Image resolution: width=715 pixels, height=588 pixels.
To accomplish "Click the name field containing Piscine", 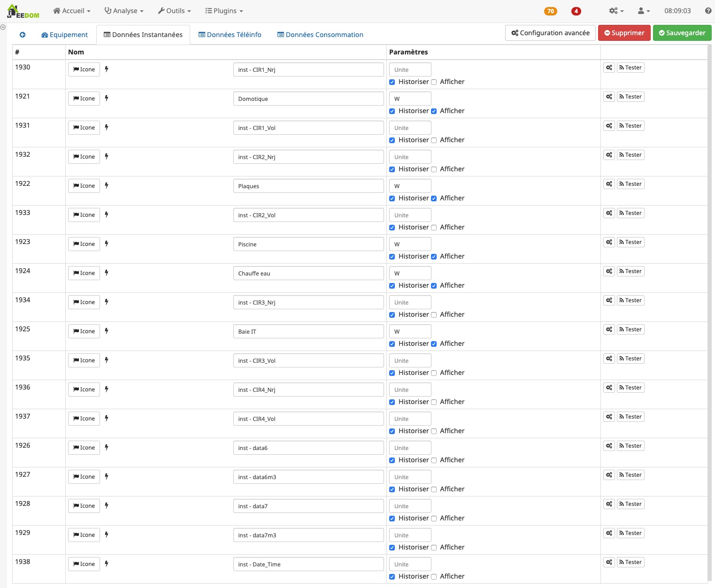I will click(x=308, y=244).
